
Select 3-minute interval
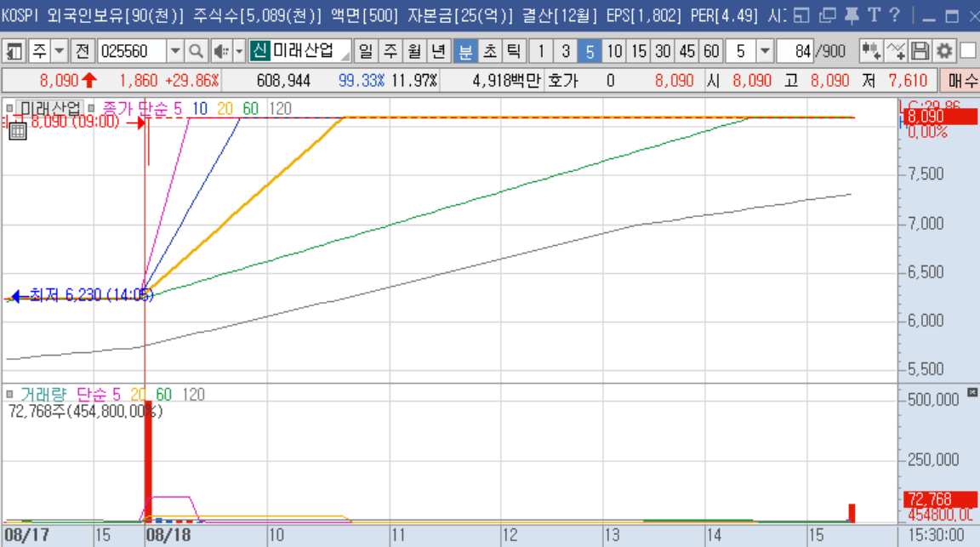565,51
